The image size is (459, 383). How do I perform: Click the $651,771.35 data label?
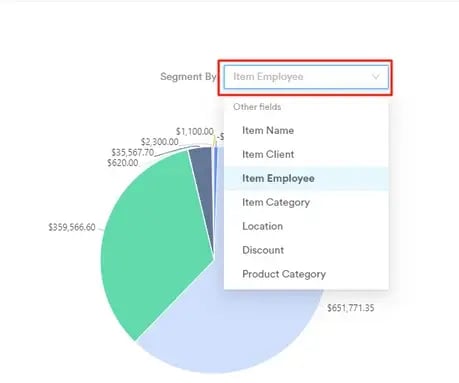351,308
